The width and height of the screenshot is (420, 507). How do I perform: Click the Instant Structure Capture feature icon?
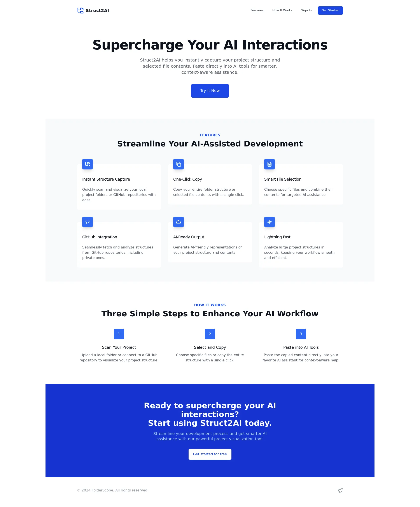(x=87, y=164)
